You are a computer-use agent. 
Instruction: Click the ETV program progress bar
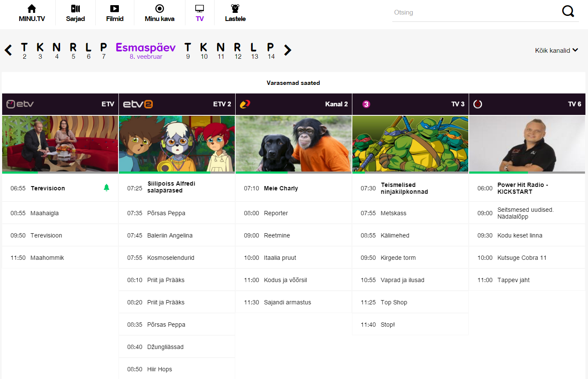(60, 173)
